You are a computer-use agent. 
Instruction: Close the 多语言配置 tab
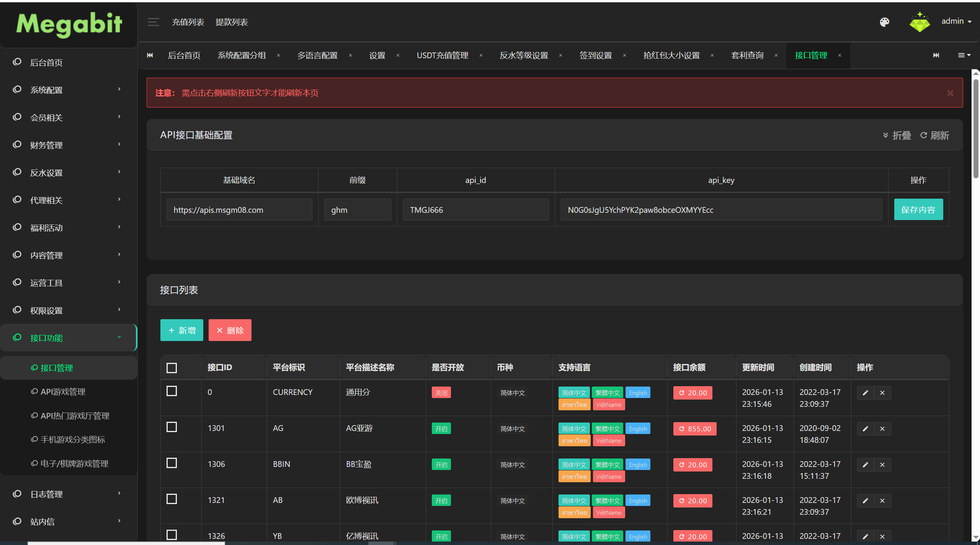click(350, 55)
